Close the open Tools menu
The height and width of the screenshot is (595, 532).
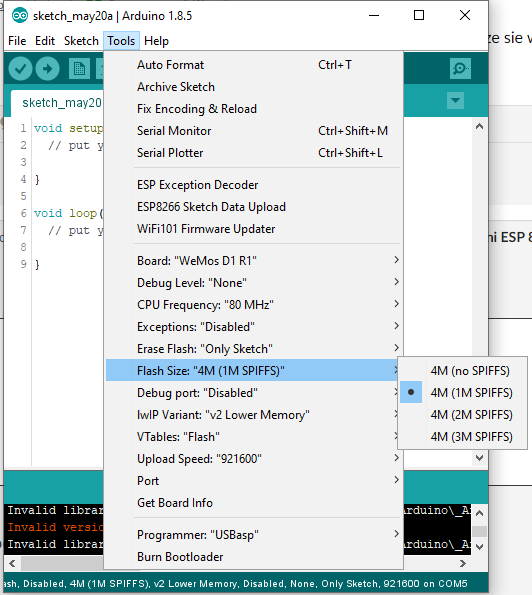point(121,41)
